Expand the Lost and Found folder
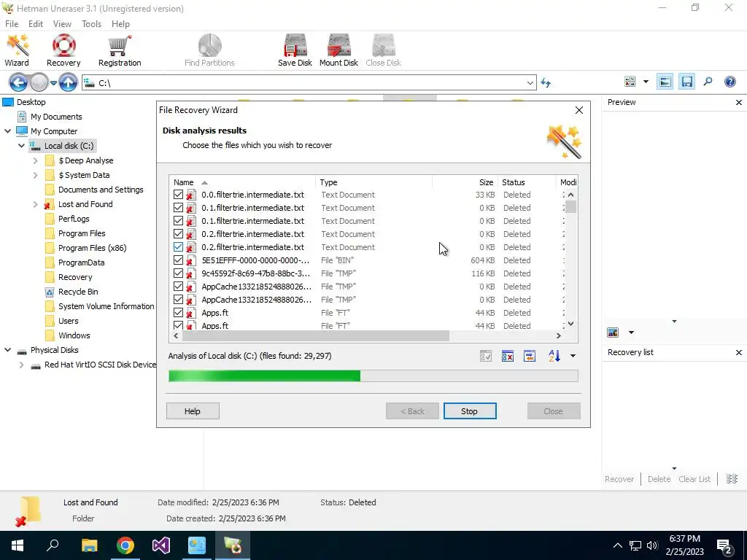The width and height of the screenshot is (747, 560). (x=35, y=204)
